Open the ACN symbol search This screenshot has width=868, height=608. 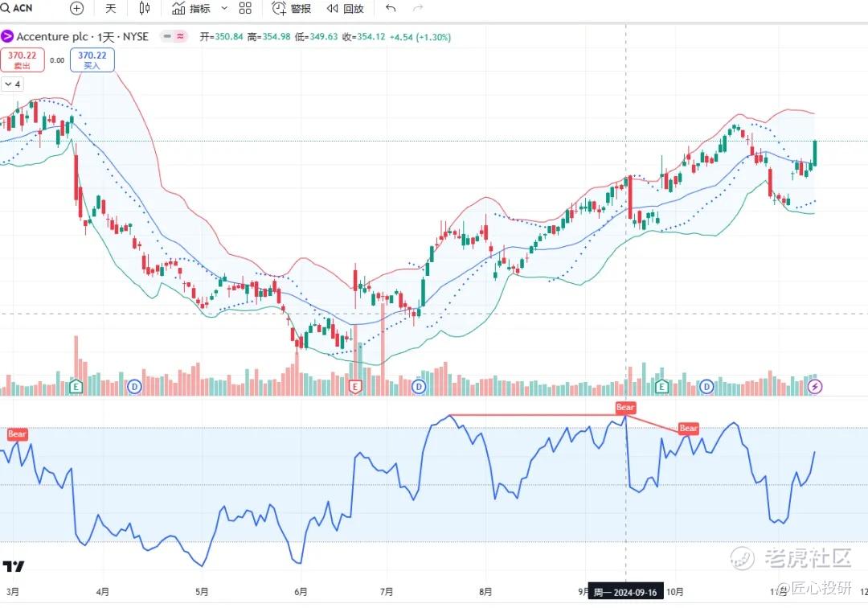(x=17, y=8)
